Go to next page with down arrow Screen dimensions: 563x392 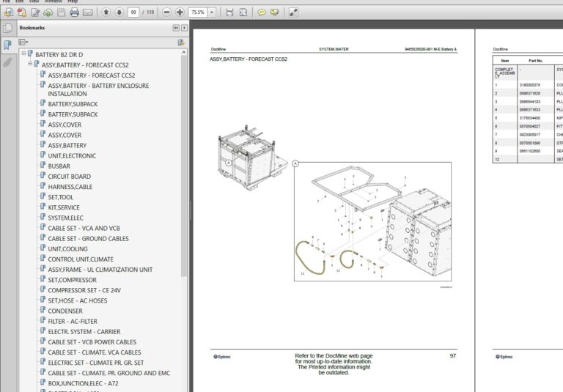[119, 12]
